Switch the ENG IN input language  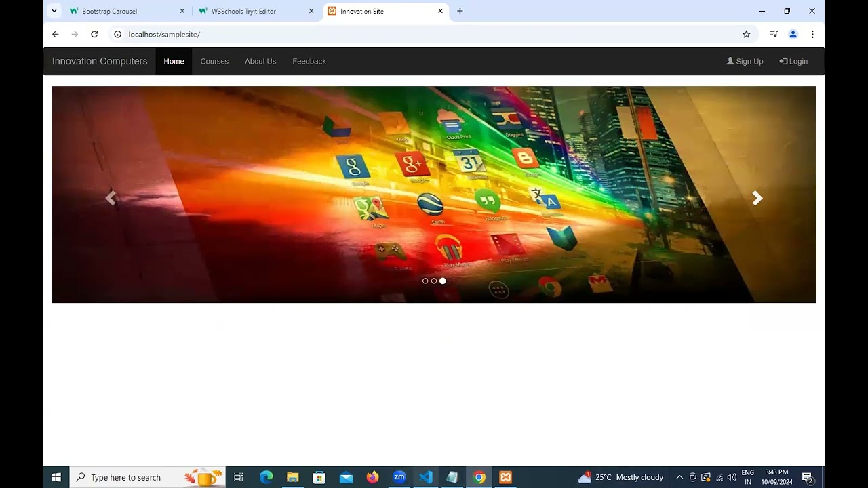(x=748, y=477)
